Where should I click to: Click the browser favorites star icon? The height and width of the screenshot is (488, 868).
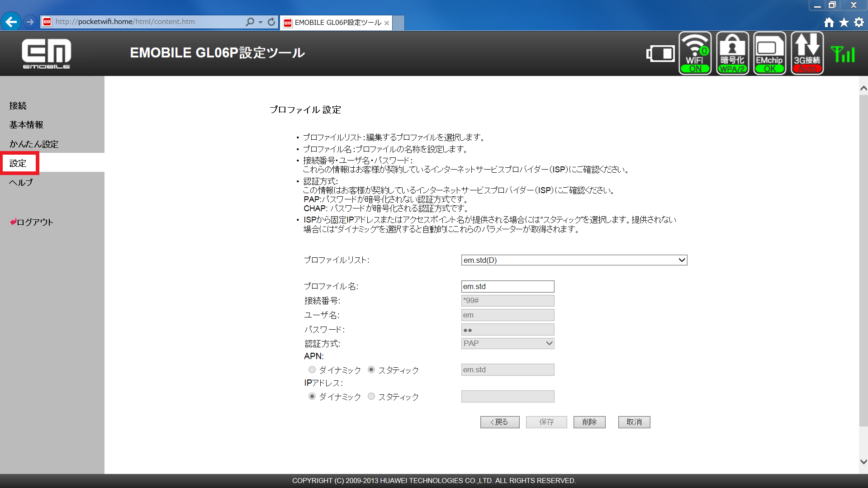pos(845,22)
